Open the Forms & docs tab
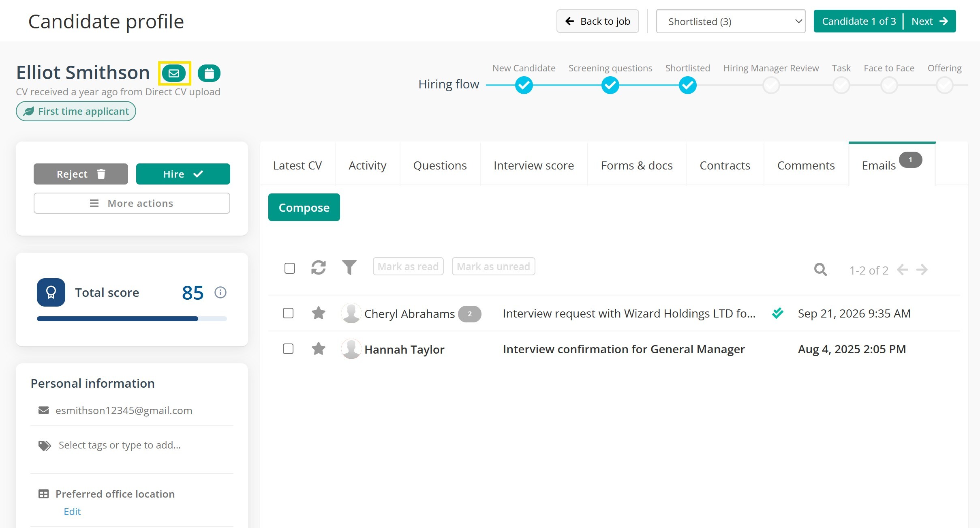The height and width of the screenshot is (528, 980). point(637,165)
